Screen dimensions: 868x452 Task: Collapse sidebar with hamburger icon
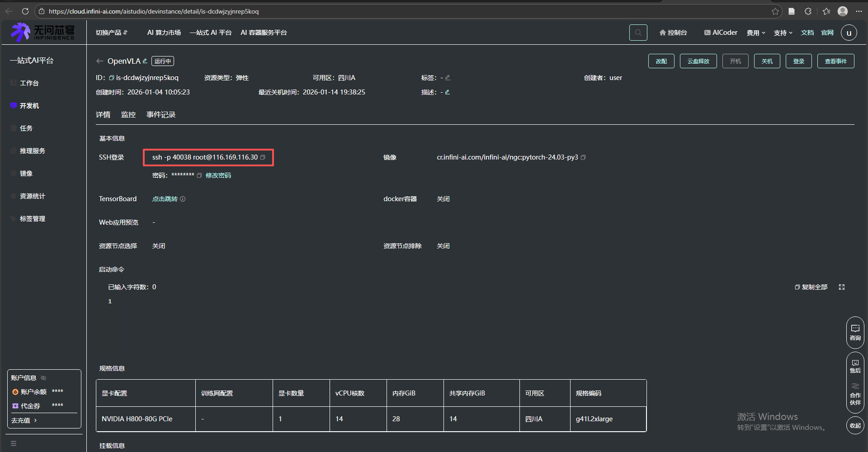14,443
